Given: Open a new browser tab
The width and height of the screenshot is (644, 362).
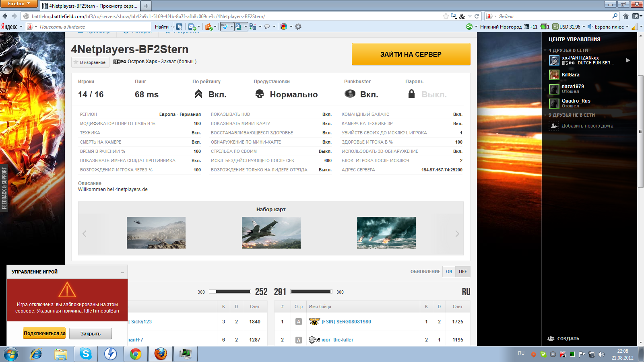Looking at the screenshot, I should [x=146, y=6].
